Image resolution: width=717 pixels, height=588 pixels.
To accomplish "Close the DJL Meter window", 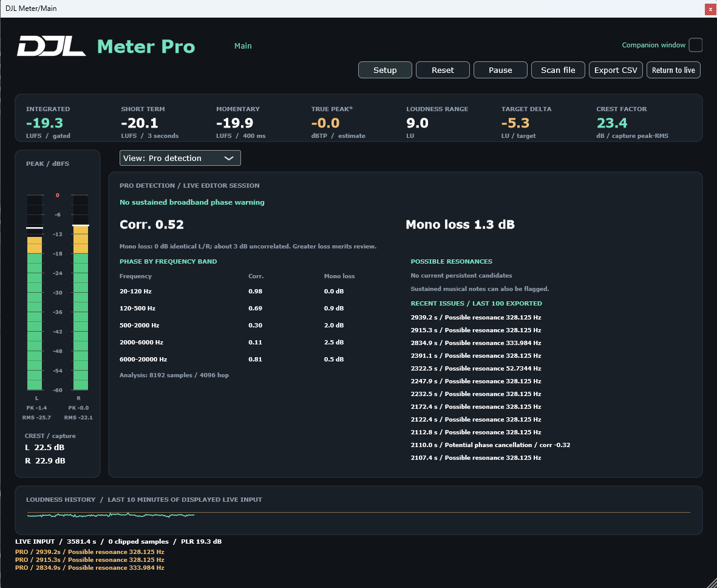I will [x=710, y=9].
